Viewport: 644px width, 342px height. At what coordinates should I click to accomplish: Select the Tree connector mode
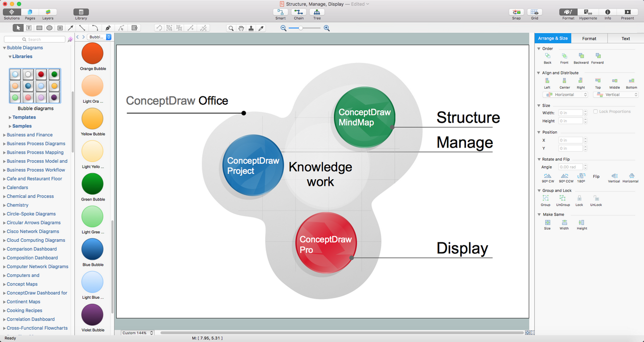[317, 12]
